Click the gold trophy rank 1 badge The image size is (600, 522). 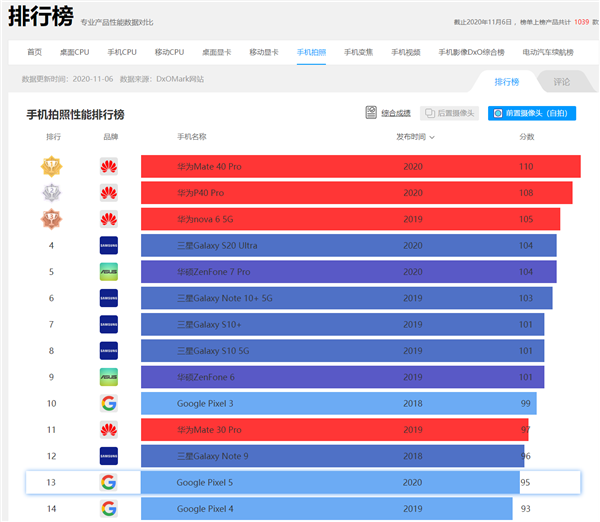click(x=52, y=166)
